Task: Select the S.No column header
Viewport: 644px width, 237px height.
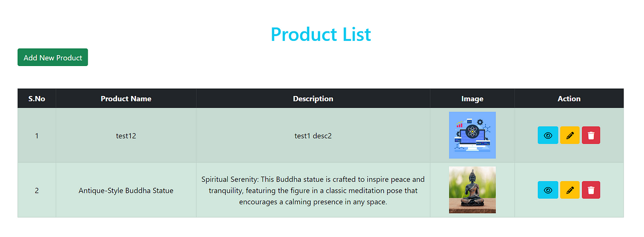Action: click(37, 99)
